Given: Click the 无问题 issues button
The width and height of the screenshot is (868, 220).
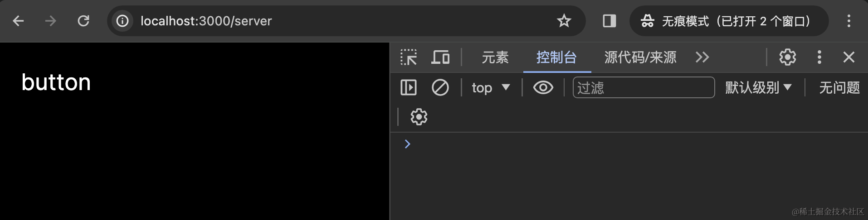Looking at the screenshot, I should click(x=839, y=87).
